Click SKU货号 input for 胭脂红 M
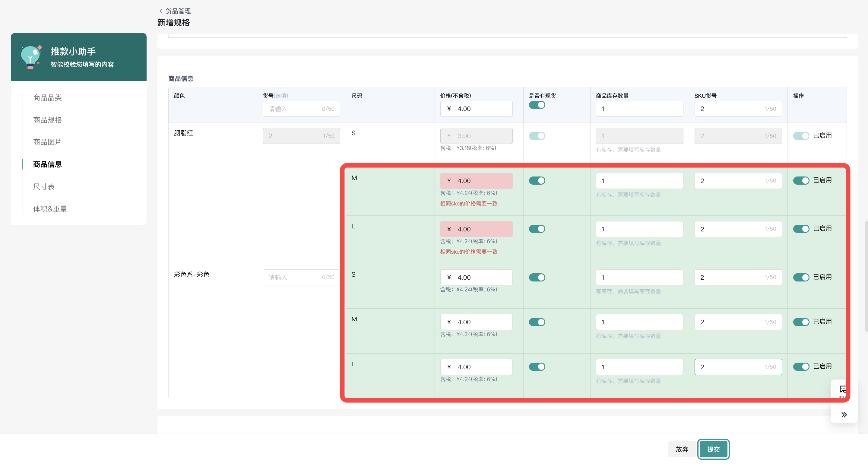Viewport: 868px width, 464px height. (738, 181)
